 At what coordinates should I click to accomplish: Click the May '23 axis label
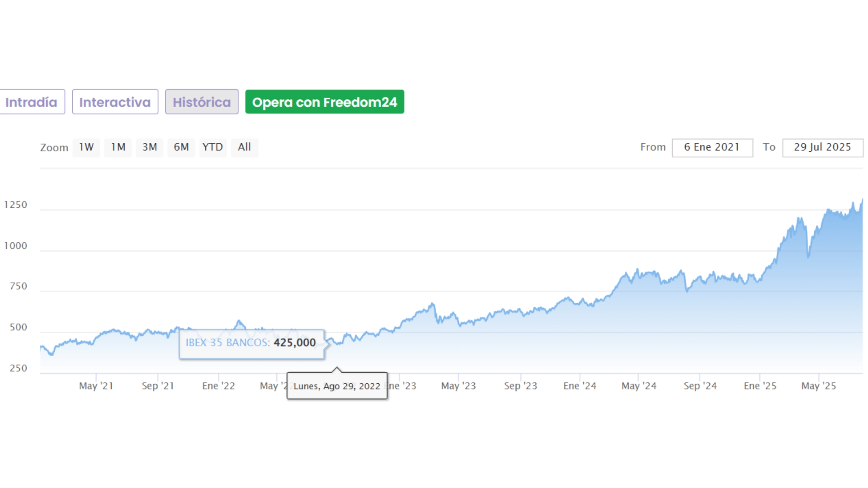(458, 386)
